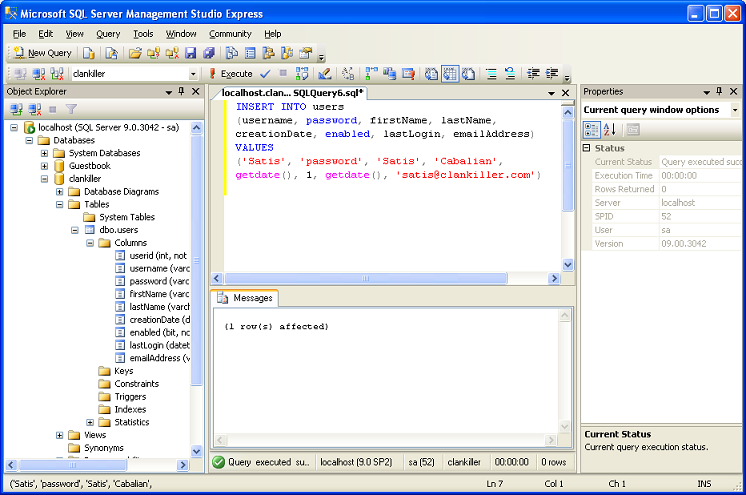Close the Object Explorer panel

(x=196, y=91)
